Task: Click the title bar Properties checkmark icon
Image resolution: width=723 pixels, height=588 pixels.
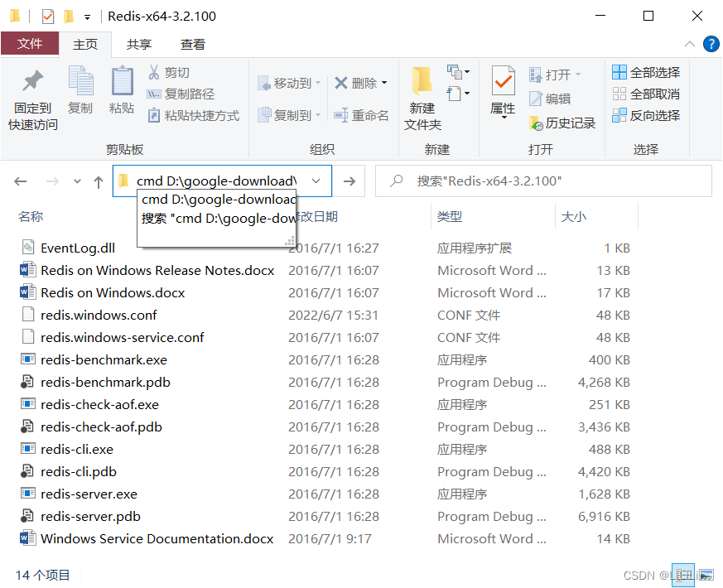Action: 48,17
